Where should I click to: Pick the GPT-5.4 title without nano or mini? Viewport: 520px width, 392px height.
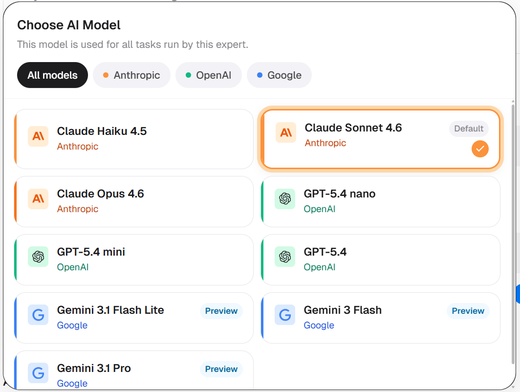[x=325, y=252]
